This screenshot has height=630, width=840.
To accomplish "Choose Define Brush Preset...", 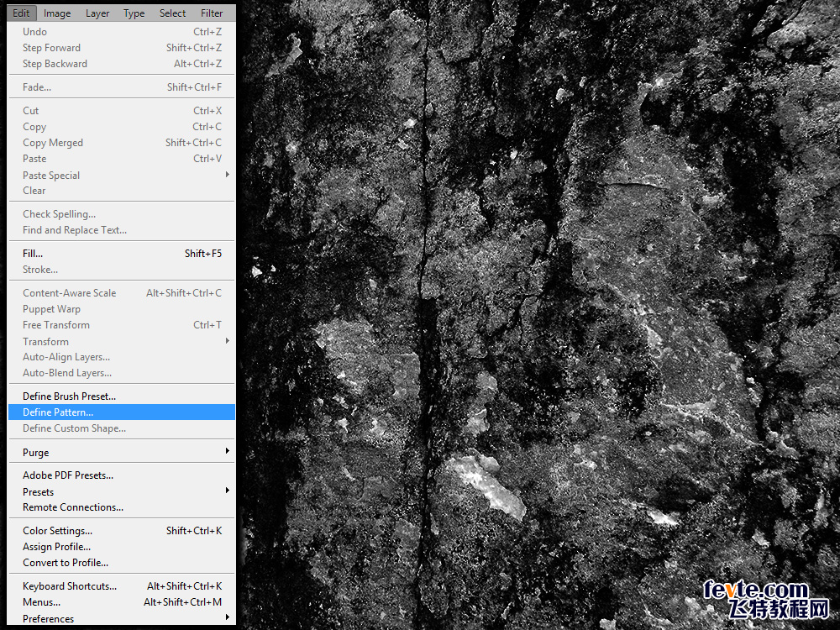I will (x=122, y=396).
